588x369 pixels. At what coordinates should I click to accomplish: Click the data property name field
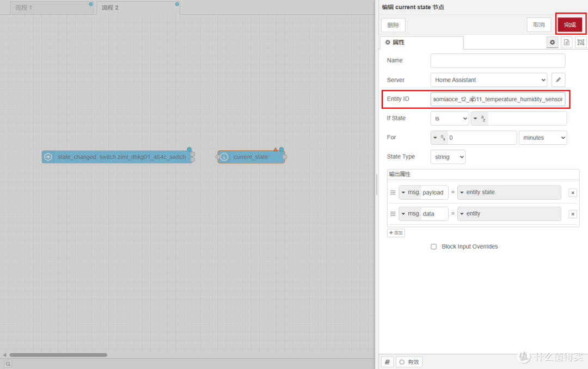click(434, 214)
